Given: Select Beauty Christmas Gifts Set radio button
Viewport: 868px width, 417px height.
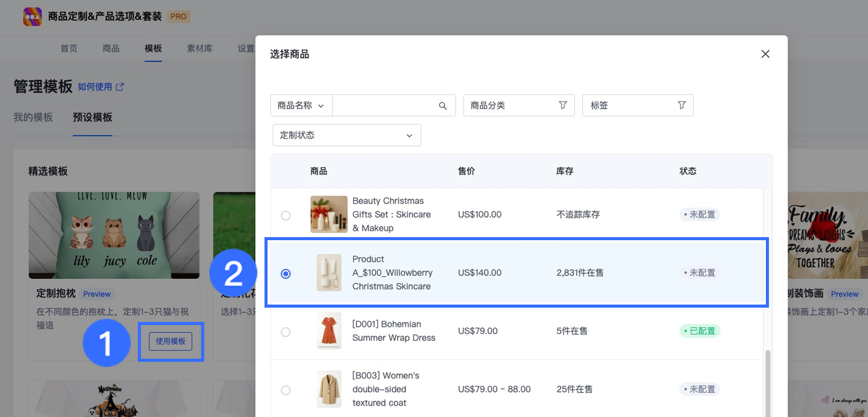Looking at the screenshot, I should pos(286,216).
